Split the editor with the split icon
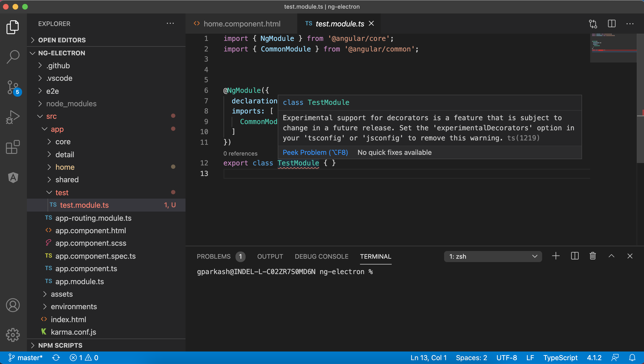644x364 pixels. (612, 24)
